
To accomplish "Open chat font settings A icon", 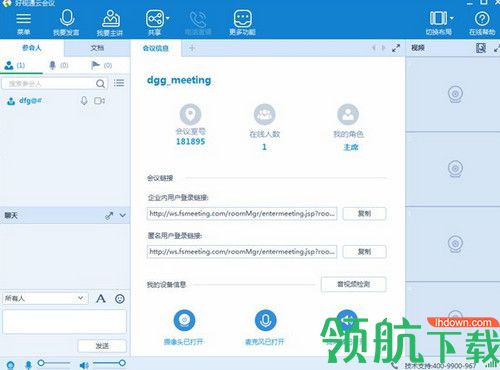I will point(101,298).
